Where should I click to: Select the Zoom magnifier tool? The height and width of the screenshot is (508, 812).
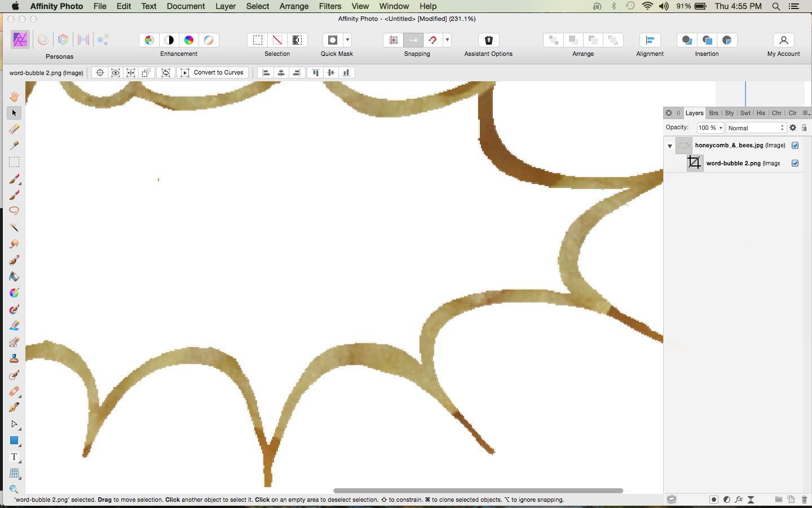click(14, 489)
